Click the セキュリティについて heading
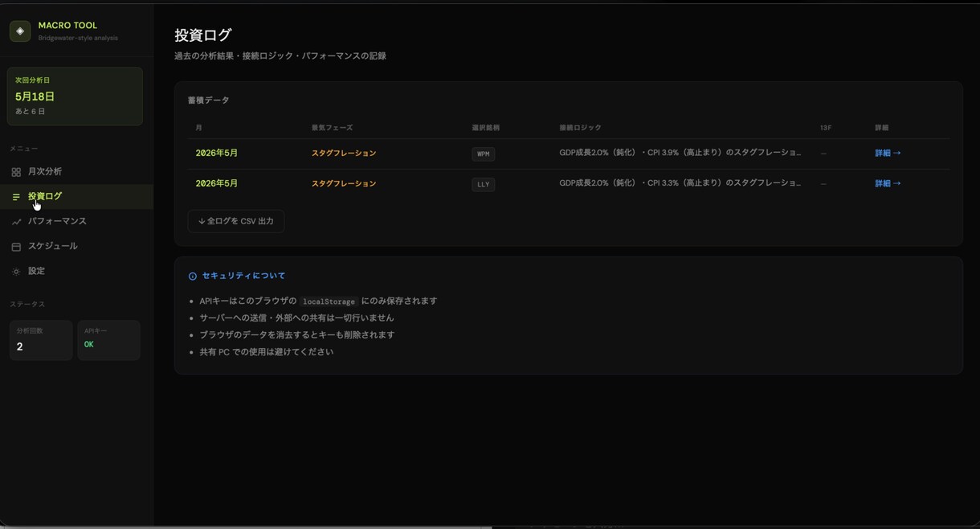Screen dimensions: 980x529 [x=243, y=276]
